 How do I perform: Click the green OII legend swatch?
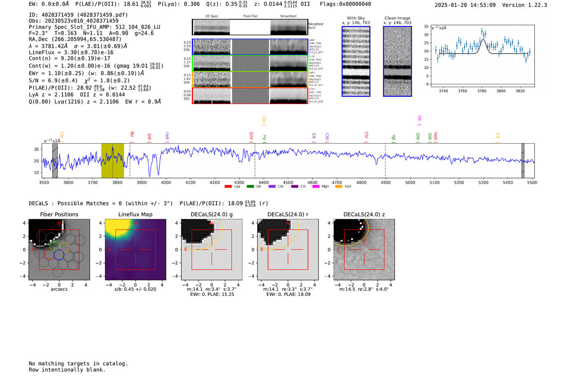(250, 187)
